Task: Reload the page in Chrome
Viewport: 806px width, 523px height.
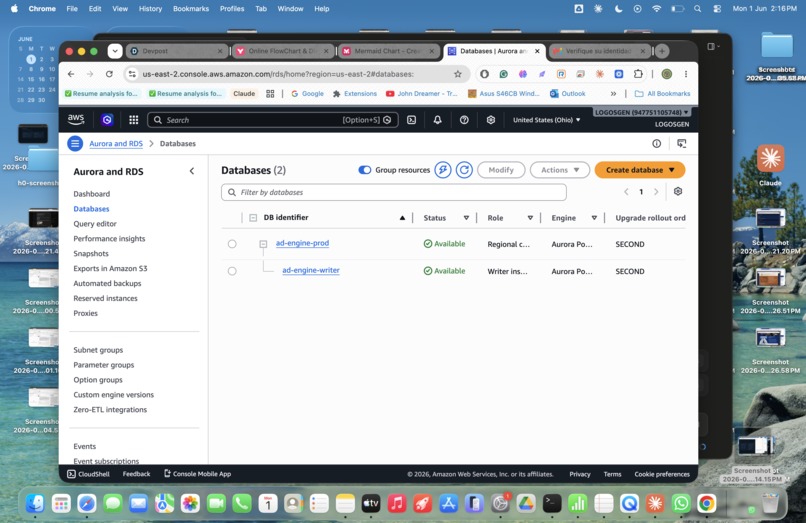Action: (x=109, y=74)
